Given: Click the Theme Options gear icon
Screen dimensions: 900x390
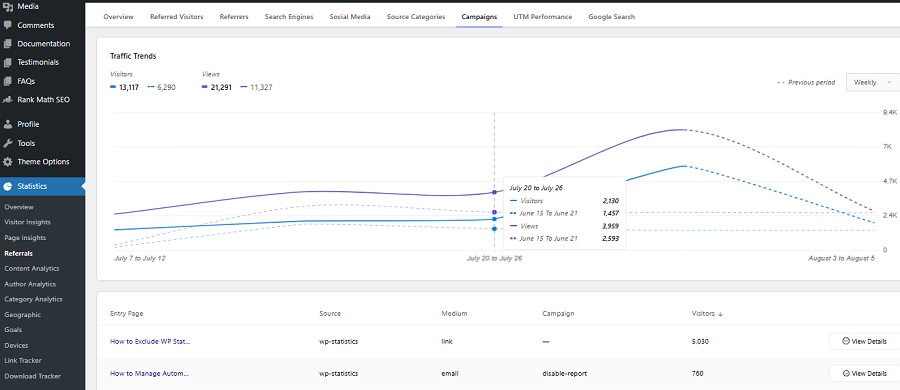Looking at the screenshot, I should (x=7, y=161).
